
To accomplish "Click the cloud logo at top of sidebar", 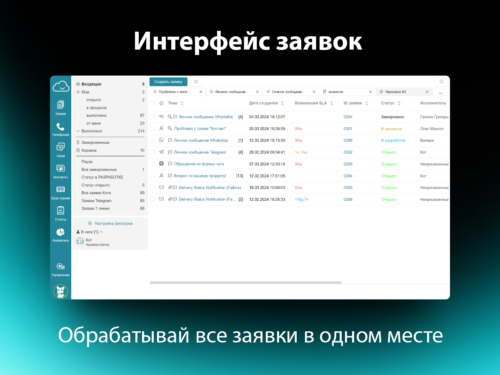I will click(61, 86).
